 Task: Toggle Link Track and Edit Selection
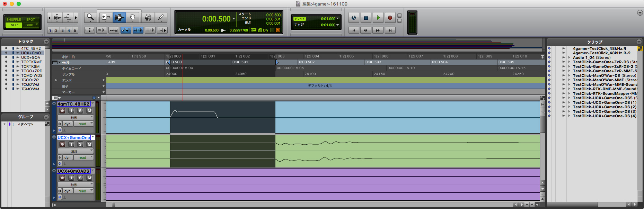pos(150,30)
